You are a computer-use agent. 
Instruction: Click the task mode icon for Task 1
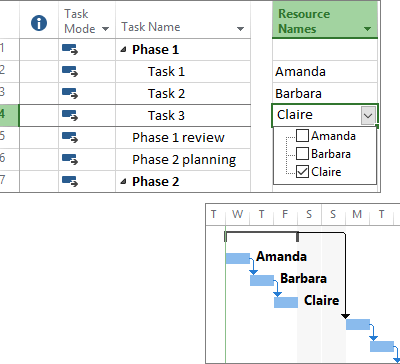point(70,72)
